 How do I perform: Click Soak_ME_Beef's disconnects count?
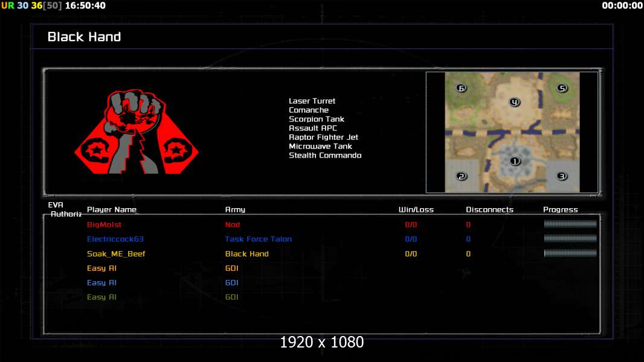point(468,254)
